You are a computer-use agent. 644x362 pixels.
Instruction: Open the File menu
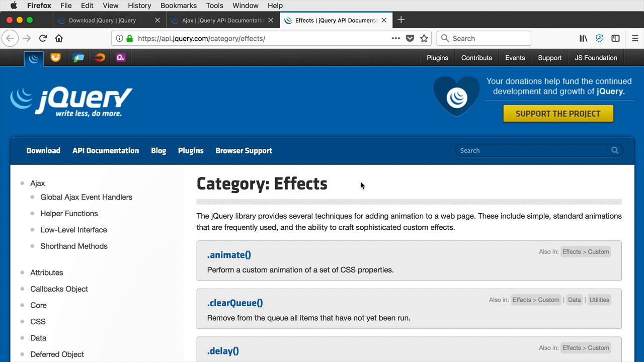(66, 6)
